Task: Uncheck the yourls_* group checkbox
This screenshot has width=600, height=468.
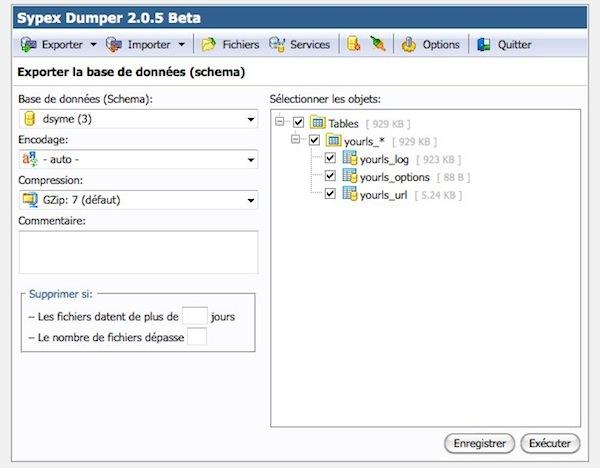Action: [314, 140]
